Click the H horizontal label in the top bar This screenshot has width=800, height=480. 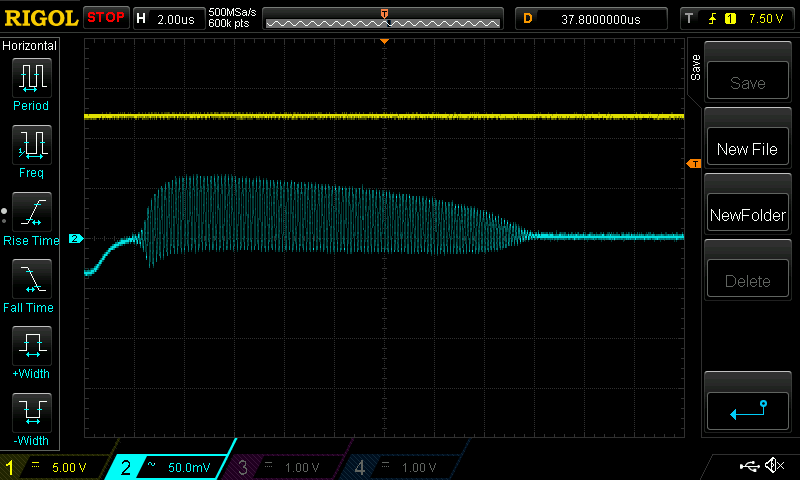point(141,19)
